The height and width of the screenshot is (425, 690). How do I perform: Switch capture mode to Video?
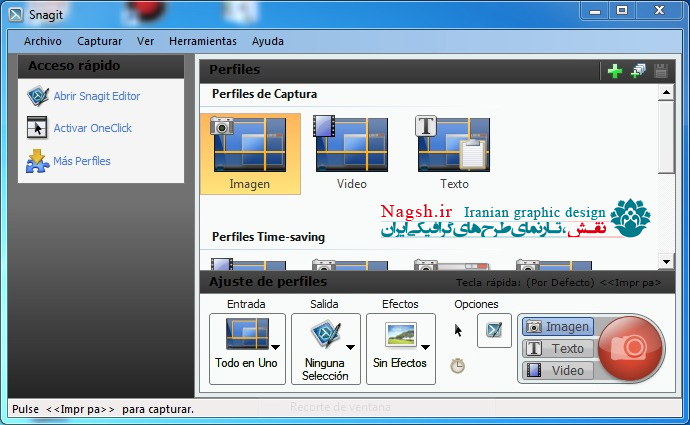[x=558, y=370]
